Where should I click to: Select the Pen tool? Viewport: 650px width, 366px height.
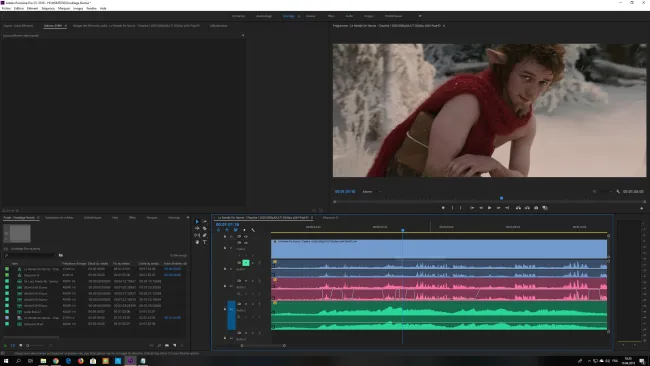click(205, 235)
